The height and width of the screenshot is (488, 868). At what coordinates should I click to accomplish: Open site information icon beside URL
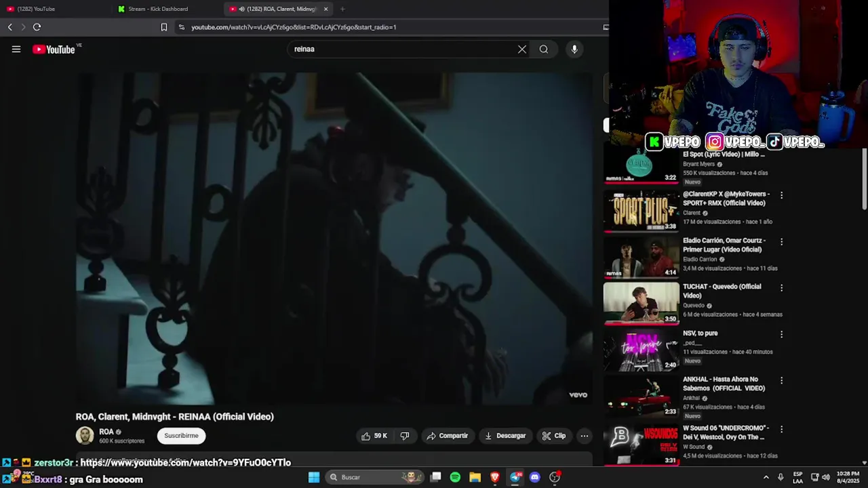181,27
